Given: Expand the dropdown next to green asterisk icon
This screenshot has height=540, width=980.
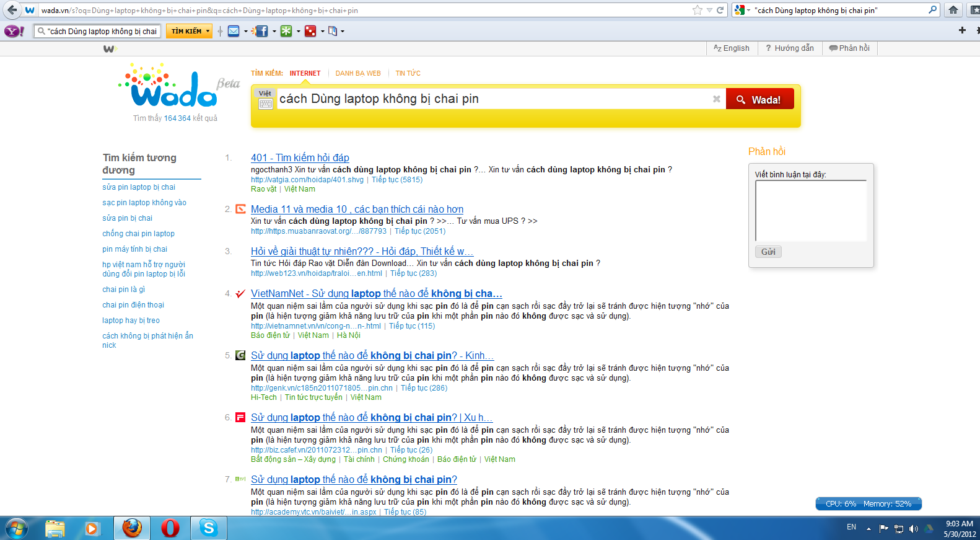Looking at the screenshot, I should pos(298,31).
